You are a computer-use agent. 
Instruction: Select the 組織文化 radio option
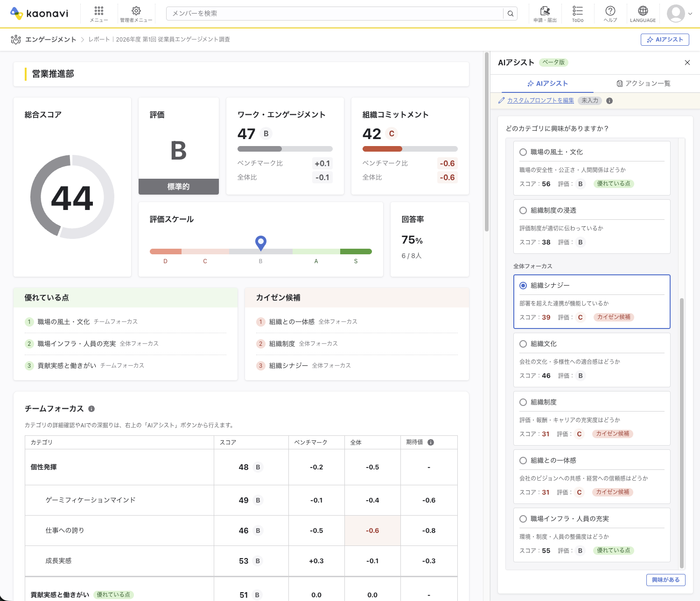523,344
